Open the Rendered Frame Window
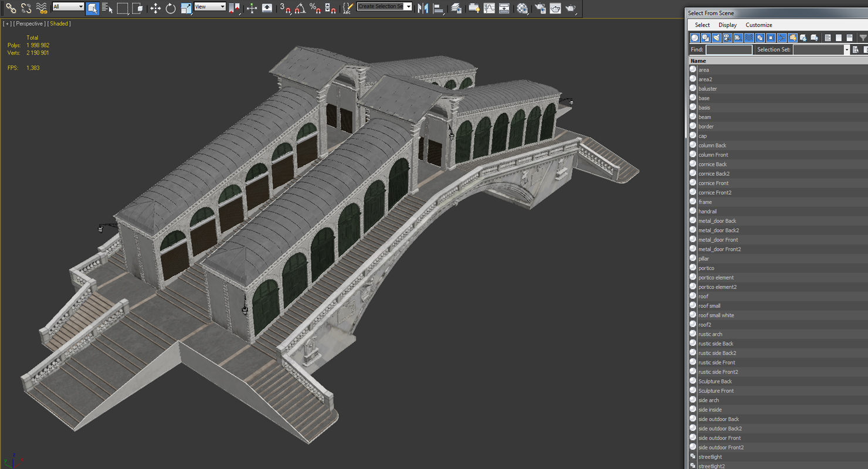The image size is (868, 469). click(555, 8)
